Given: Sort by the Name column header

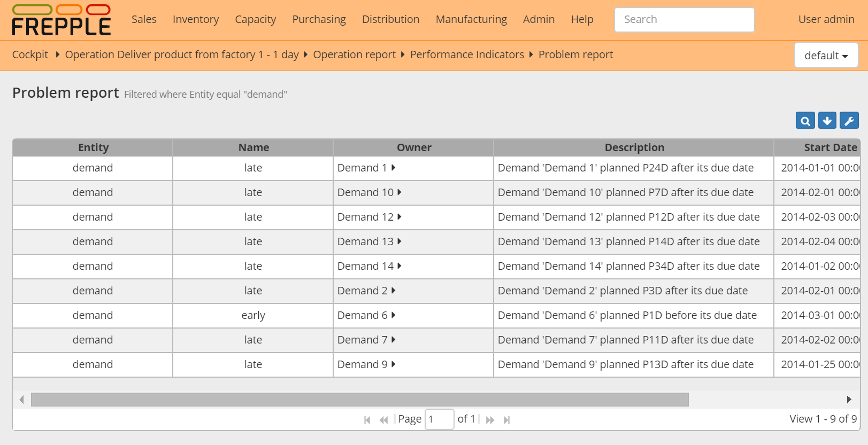Looking at the screenshot, I should (254, 148).
